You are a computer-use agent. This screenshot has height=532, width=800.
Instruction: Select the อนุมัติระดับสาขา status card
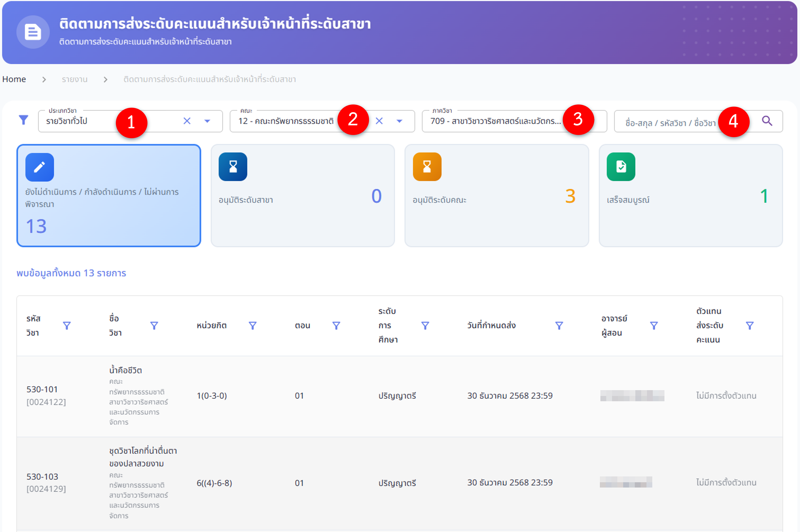click(x=302, y=196)
